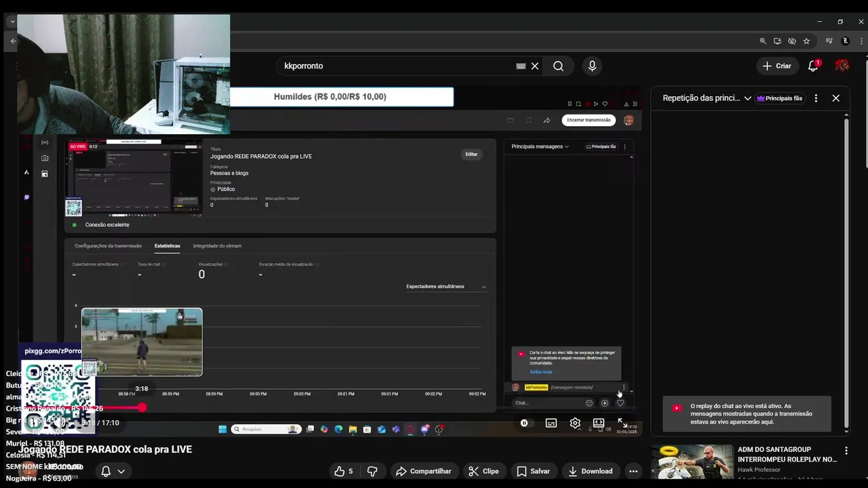The width and height of the screenshot is (868, 488).
Task: Click the share arrow left of Encerrar transmissão
Action: click(547, 121)
